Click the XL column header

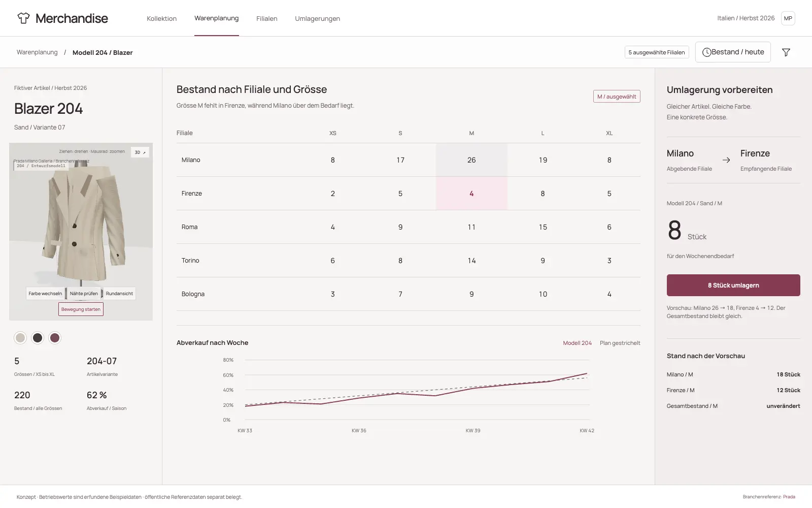tap(609, 133)
